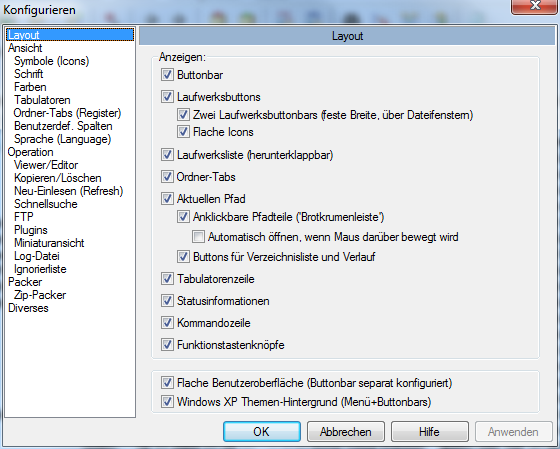Go to the Farben settings page
This screenshot has width=560, height=449.
30,87
